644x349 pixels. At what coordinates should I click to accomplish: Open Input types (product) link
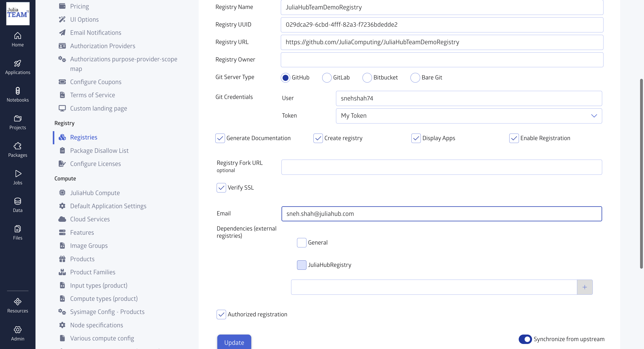[99, 285]
